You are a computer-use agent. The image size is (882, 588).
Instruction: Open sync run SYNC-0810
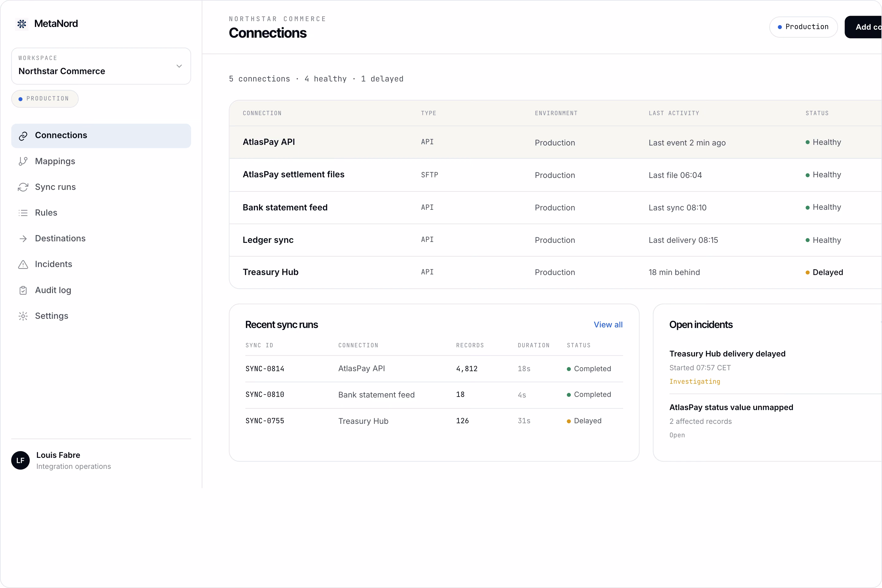pos(434,395)
